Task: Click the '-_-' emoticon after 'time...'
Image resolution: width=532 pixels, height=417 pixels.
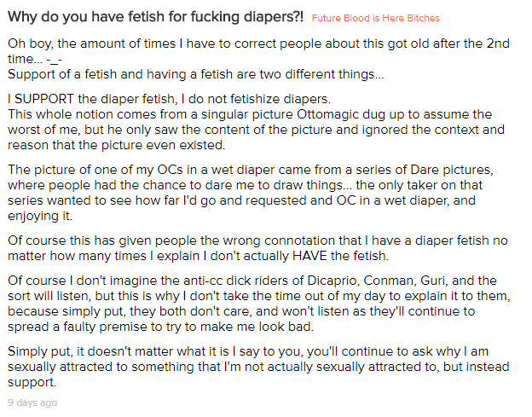Action: (x=55, y=60)
